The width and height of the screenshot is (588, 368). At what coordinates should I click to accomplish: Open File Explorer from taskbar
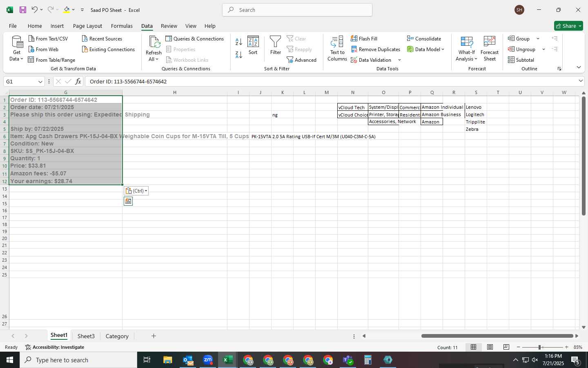pyautogui.click(x=168, y=360)
